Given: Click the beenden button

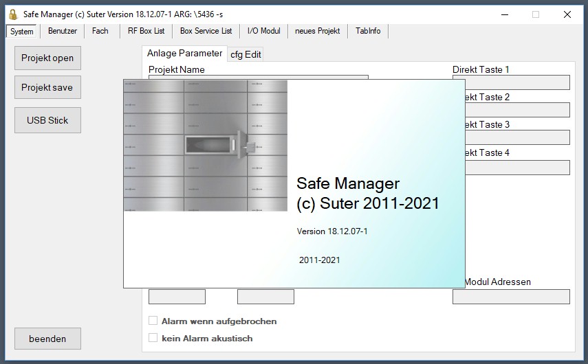Looking at the screenshot, I should click(47, 339).
